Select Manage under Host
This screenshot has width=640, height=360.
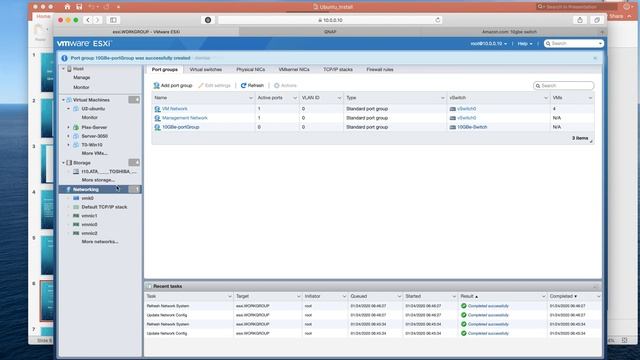point(82,78)
